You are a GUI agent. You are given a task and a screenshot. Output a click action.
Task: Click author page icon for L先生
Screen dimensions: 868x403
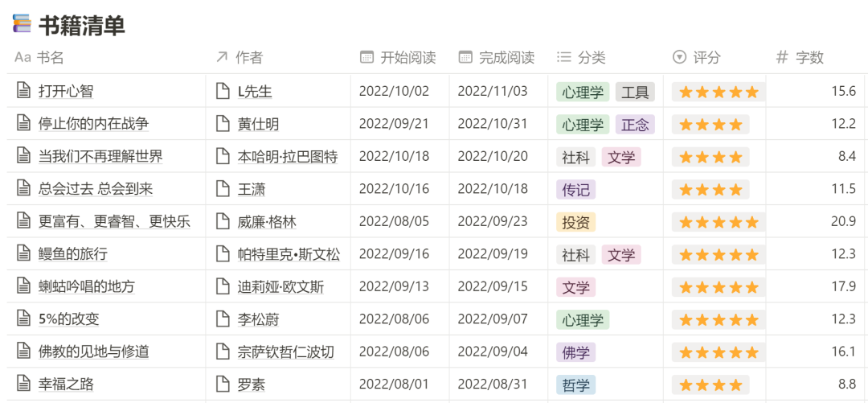(223, 91)
